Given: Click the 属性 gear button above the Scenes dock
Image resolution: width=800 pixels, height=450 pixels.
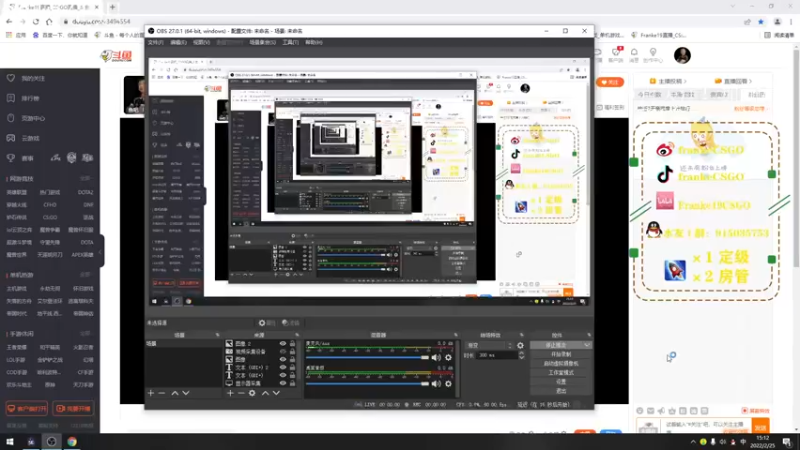Looking at the screenshot, I should [x=267, y=323].
